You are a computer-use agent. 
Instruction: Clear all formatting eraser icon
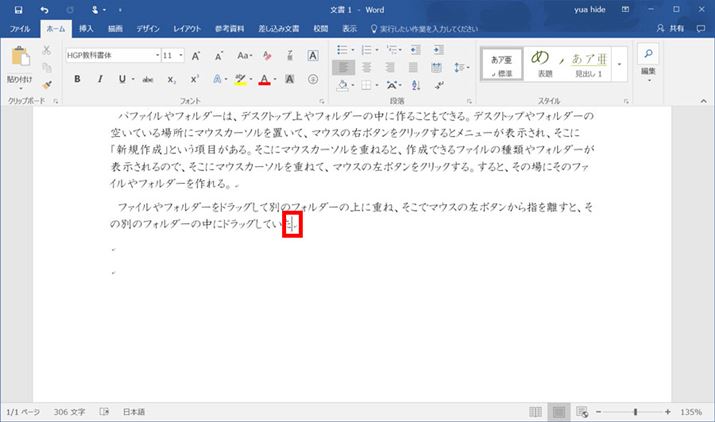tap(267, 56)
